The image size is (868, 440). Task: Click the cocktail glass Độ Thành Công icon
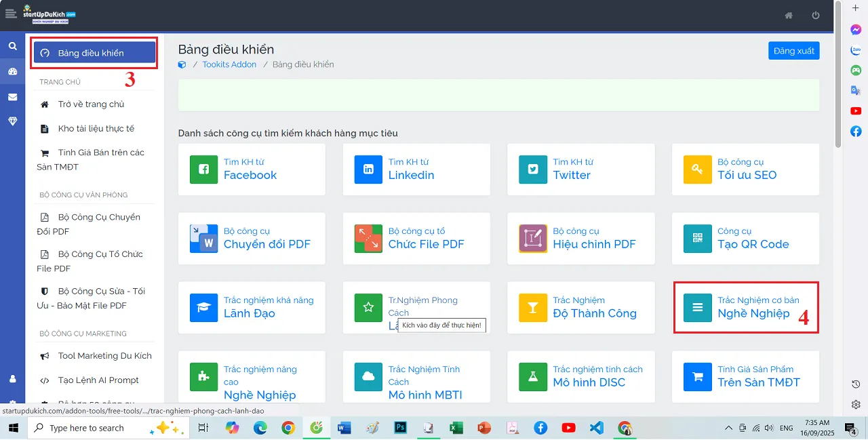[x=533, y=308]
